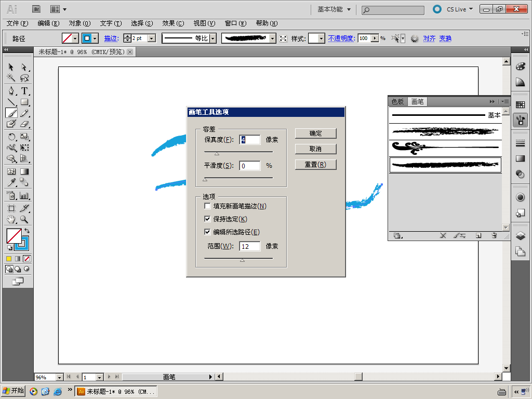Switch to 色板 swatches tab

(x=397, y=101)
